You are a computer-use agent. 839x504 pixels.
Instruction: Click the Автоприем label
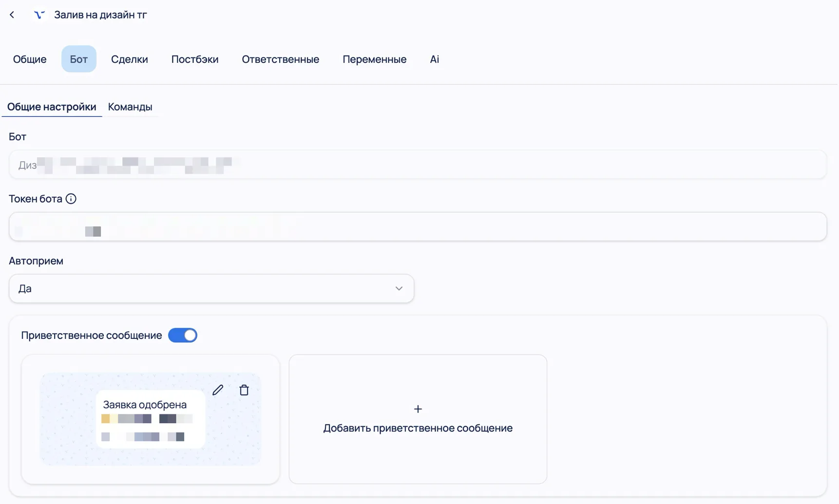36,261
